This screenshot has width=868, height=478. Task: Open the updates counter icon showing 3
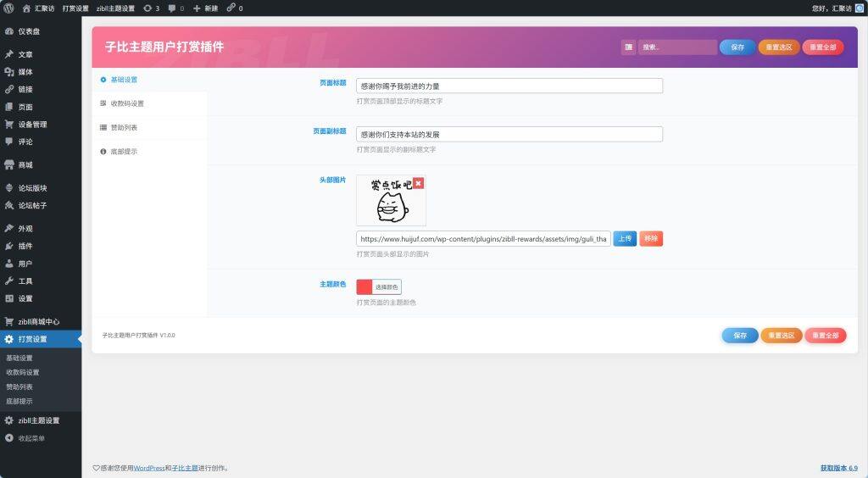pos(151,8)
